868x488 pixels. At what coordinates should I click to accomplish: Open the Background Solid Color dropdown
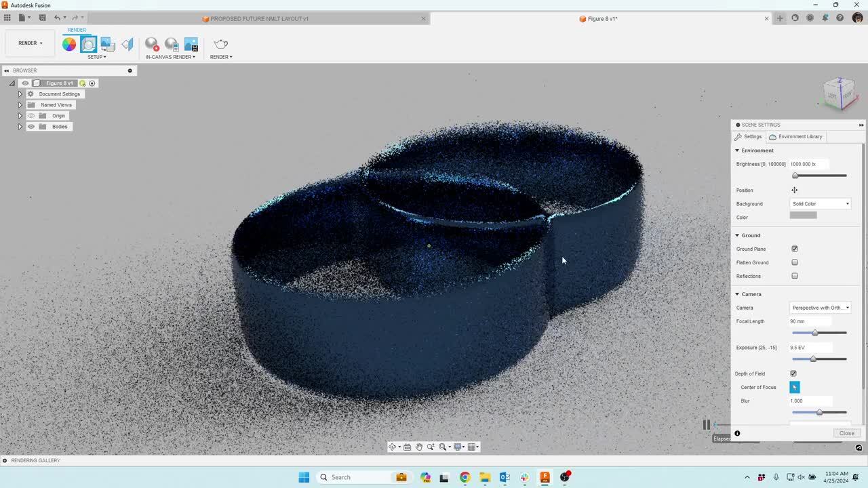point(821,204)
